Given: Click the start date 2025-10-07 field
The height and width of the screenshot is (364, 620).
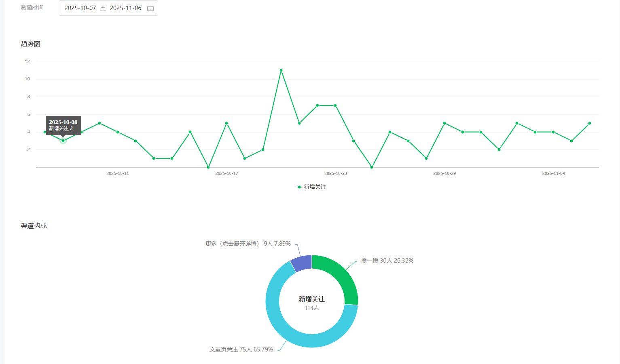Looking at the screenshot, I should click(80, 8).
